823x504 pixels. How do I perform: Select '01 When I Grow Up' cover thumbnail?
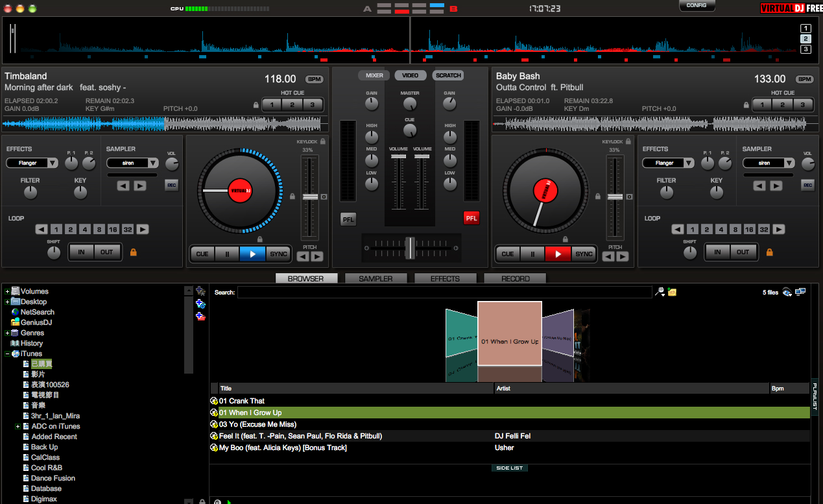510,333
